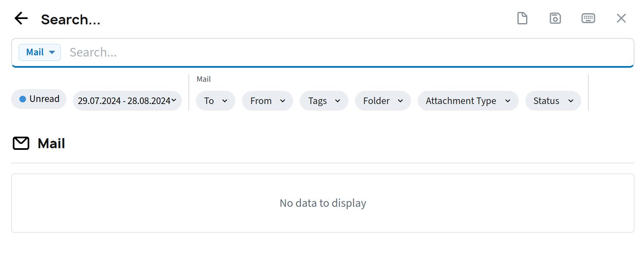Open the Tags filter menu
Image resolution: width=644 pixels, height=258 pixels.
[x=324, y=101]
